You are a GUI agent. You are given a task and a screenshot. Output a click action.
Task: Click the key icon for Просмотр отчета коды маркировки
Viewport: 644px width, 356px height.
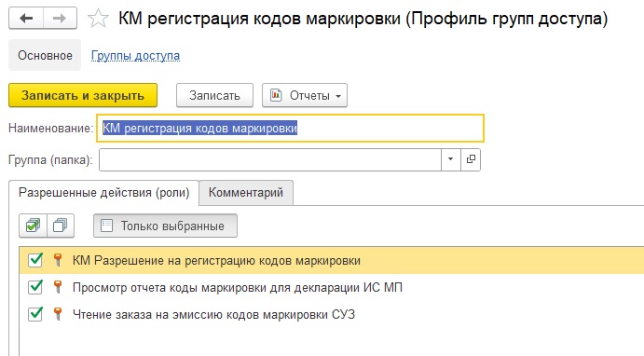[x=58, y=287]
